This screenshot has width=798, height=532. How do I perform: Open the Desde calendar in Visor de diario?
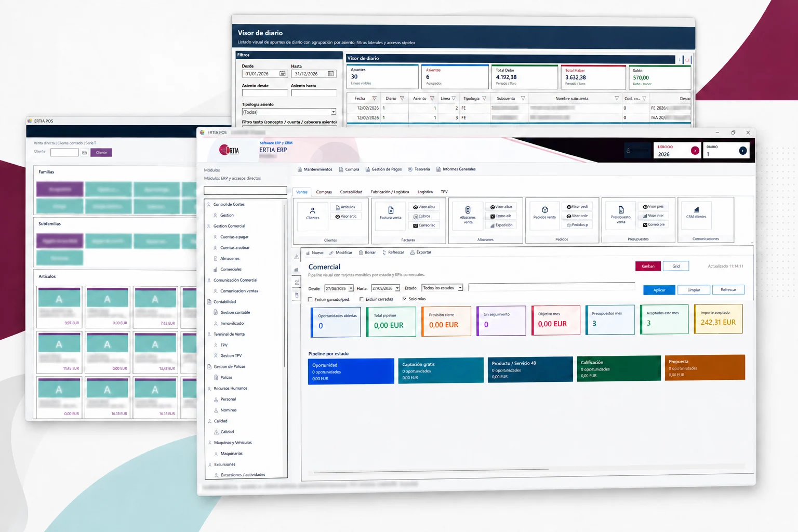283,74
